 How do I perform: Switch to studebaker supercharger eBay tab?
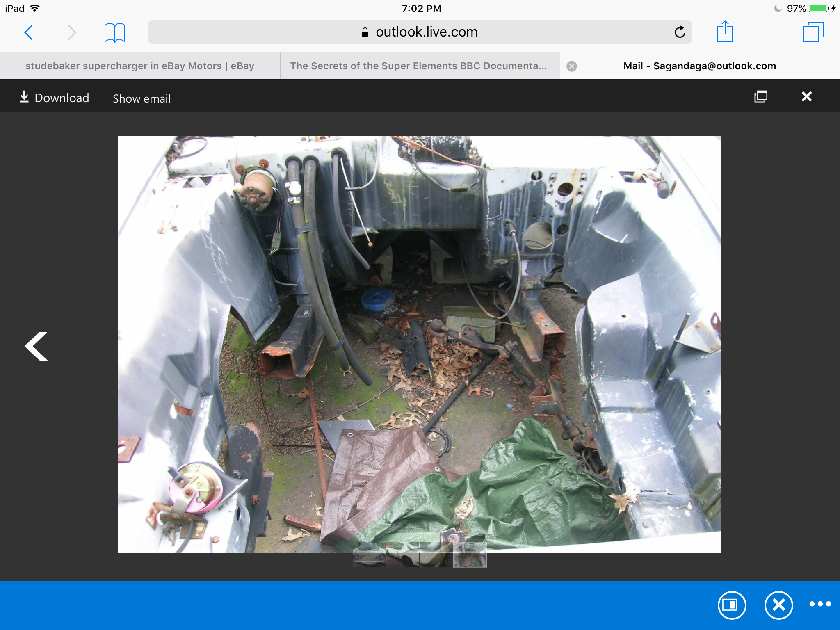pyautogui.click(x=140, y=66)
